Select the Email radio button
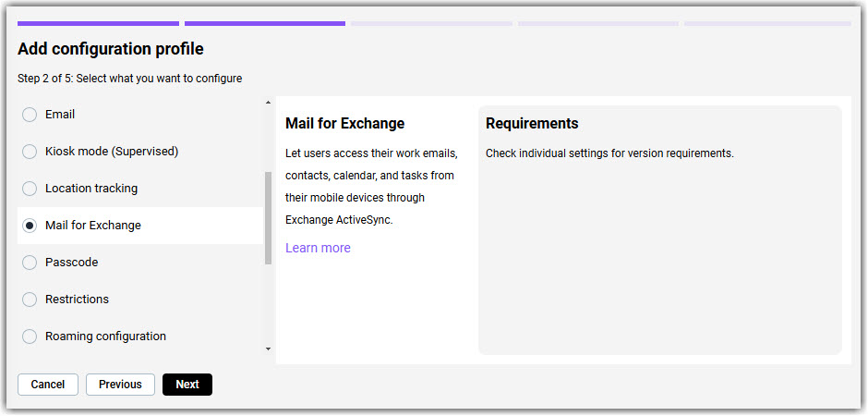868x416 pixels. pos(30,115)
